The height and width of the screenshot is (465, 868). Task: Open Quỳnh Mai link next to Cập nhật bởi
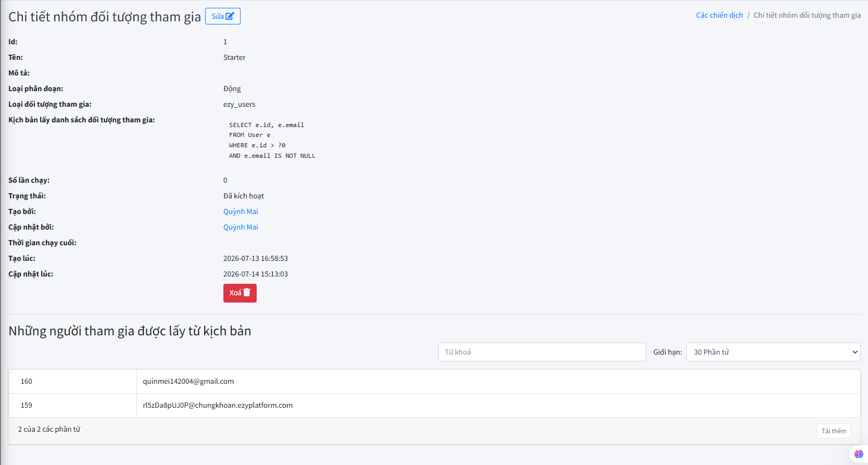tap(241, 227)
